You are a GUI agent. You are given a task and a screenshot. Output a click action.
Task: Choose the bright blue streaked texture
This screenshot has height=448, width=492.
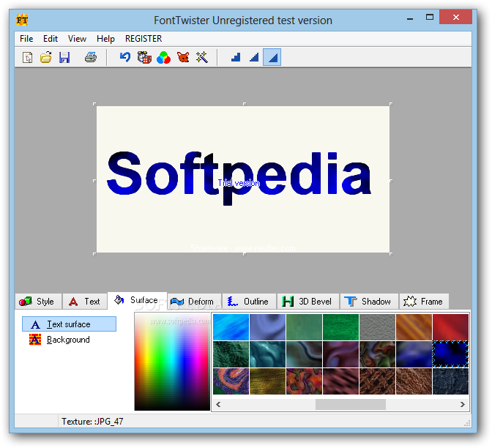(x=231, y=327)
